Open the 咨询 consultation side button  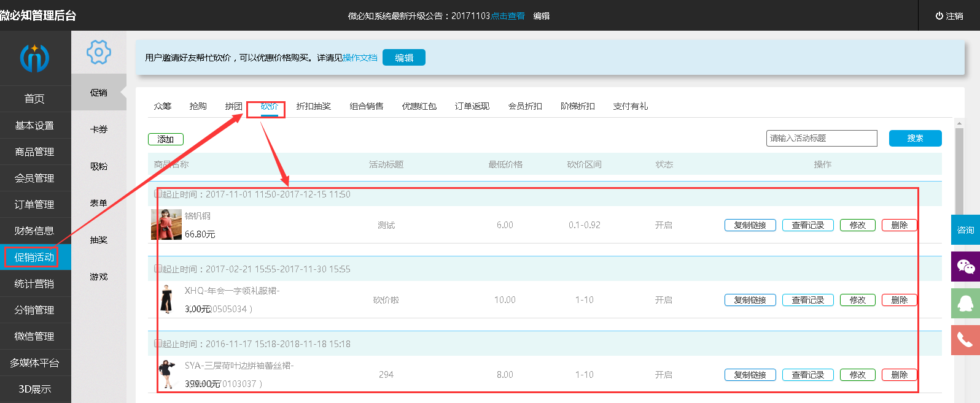[965, 230]
